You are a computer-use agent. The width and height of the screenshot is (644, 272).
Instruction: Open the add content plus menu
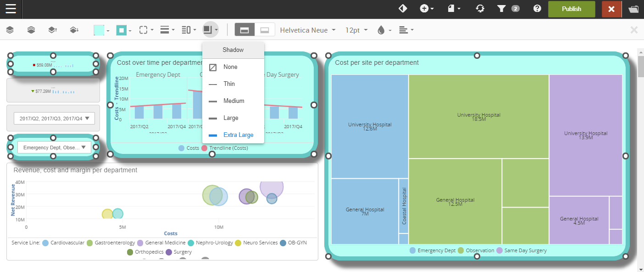pos(427,9)
